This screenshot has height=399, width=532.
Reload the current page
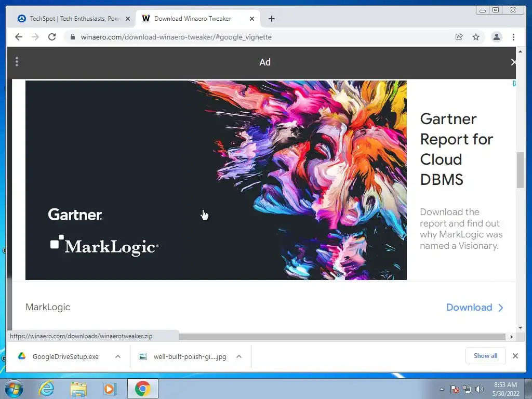[x=52, y=37]
